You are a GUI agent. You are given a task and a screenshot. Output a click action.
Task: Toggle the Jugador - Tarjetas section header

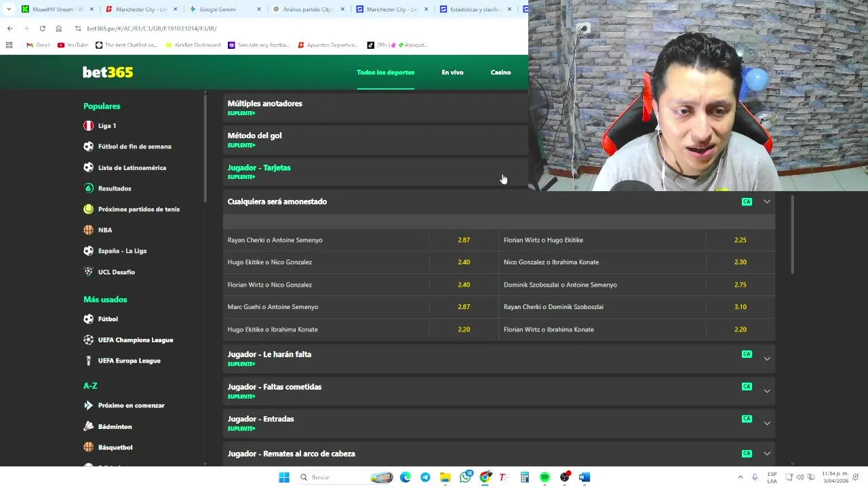[375, 171]
